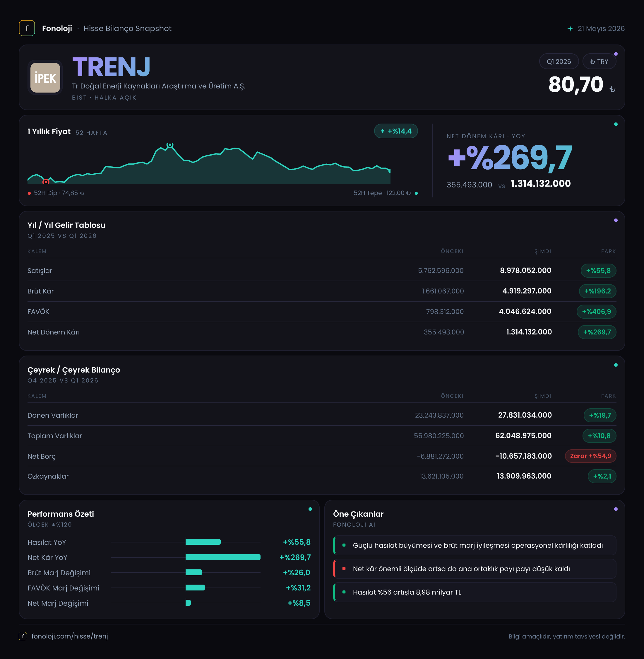Click the company name 'Tr Doğal Enerji Kaynakları' text

159,86
